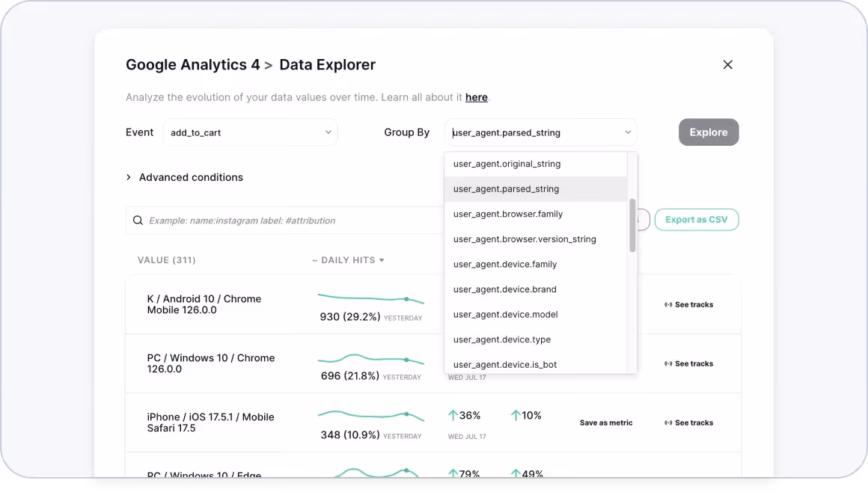Click the K / Android 10 daily hits sparkline

(371, 298)
